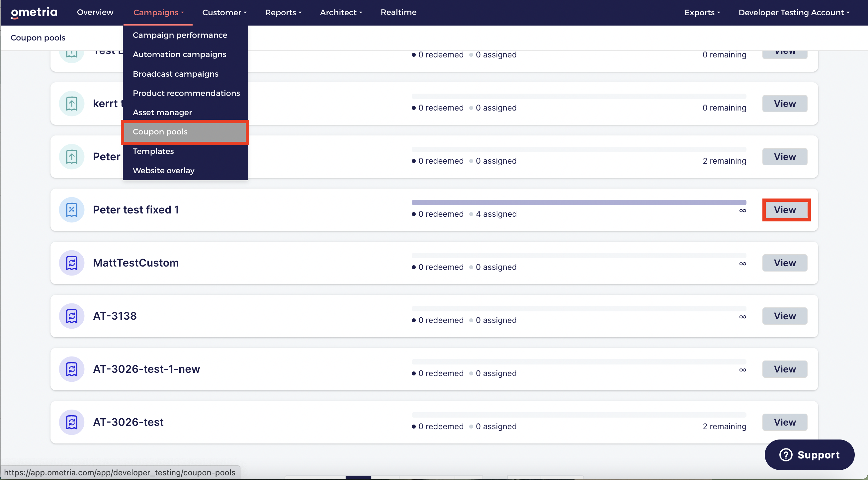
Task: Click the Peter test fixed 1 title
Action: coord(136,210)
